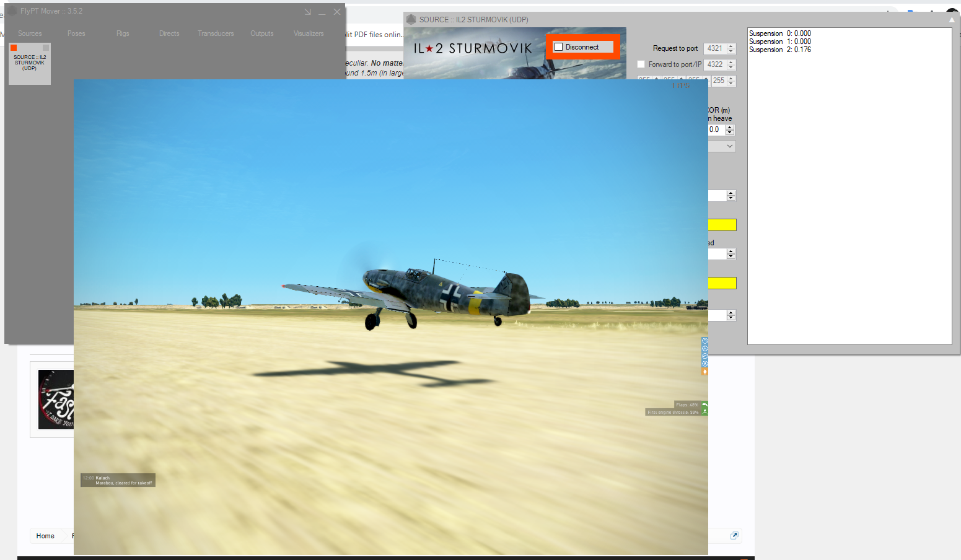
Task: Click the Suspension 1: 0.000 line
Action: pyautogui.click(x=779, y=42)
